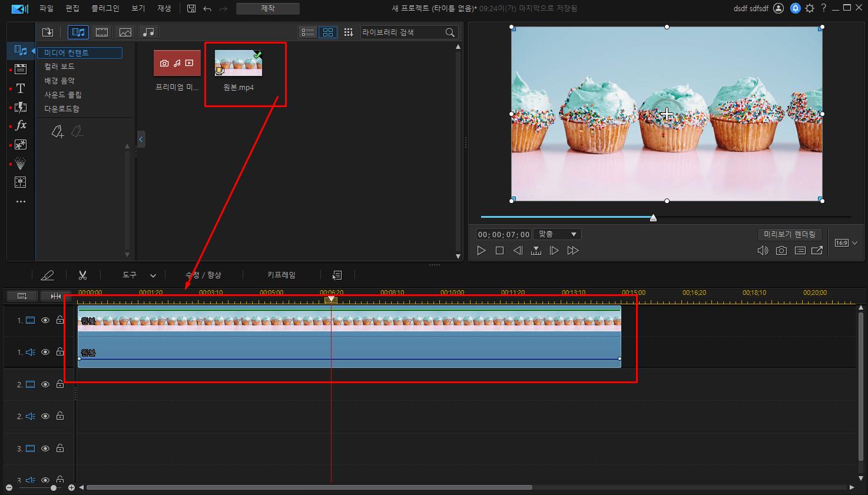Click the library search magnifier icon
The width and height of the screenshot is (868, 495).
[450, 32]
